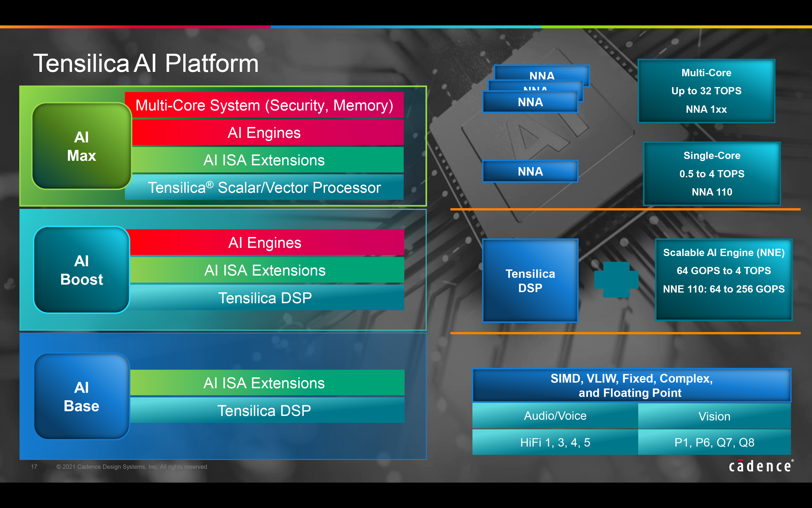Viewport: 812px width, 508px height.
Task: Click AI Engines bar in AI Max section
Action: pyautogui.click(x=267, y=132)
